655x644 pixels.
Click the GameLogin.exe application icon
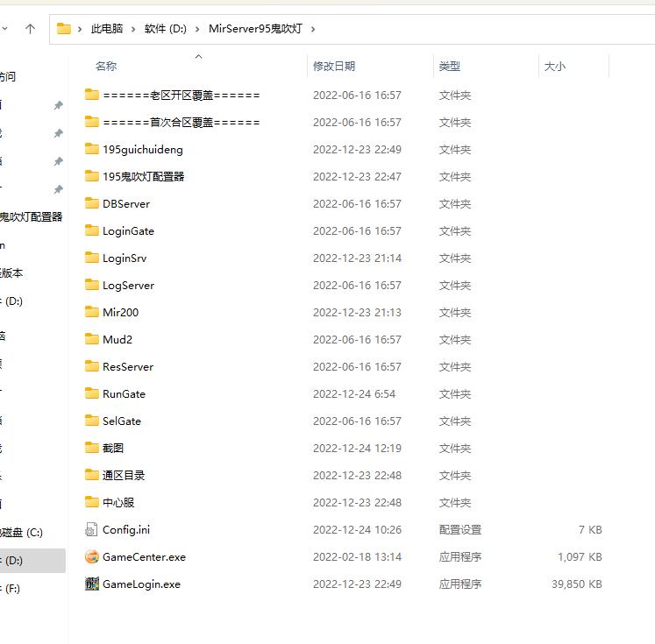coord(92,584)
